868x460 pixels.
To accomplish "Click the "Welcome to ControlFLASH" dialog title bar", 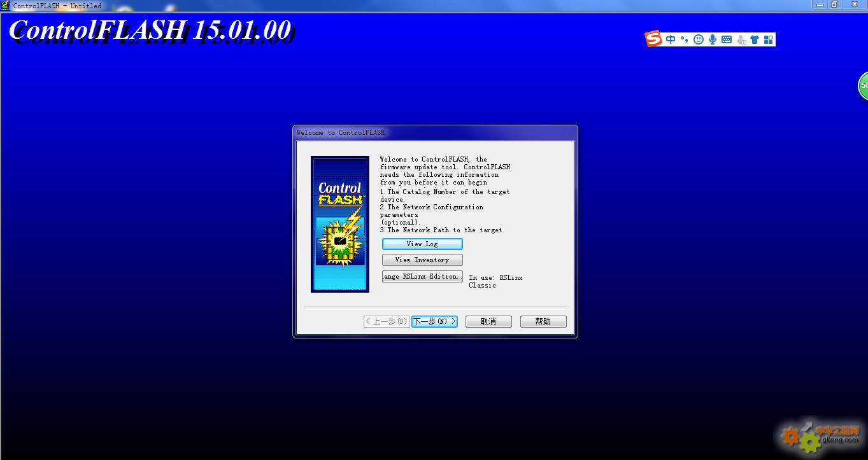I will [x=435, y=132].
